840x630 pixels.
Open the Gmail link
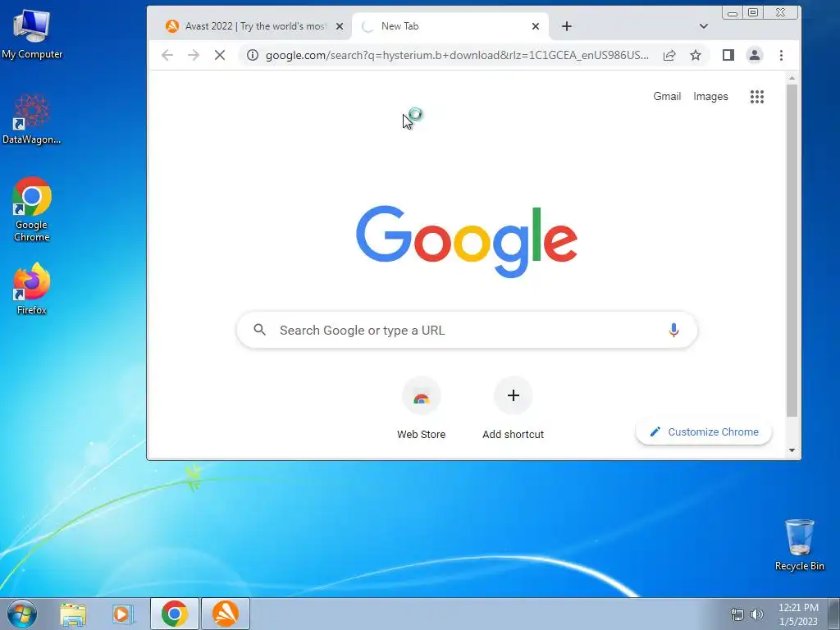pos(667,97)
